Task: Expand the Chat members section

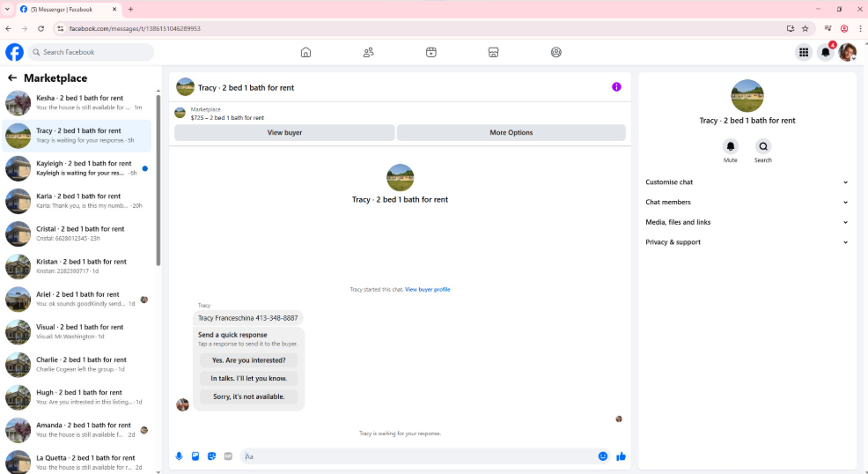Action: (x=747, y=202)
